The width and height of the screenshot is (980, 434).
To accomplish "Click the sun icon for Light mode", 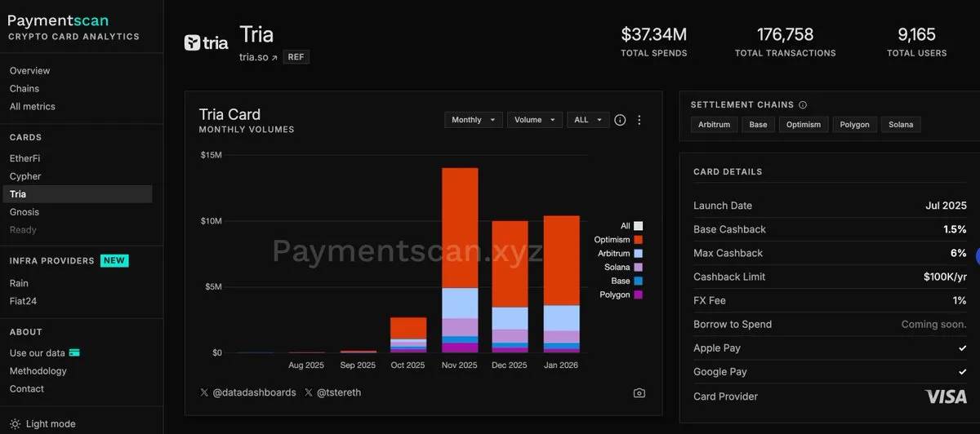I will point(15,423).
